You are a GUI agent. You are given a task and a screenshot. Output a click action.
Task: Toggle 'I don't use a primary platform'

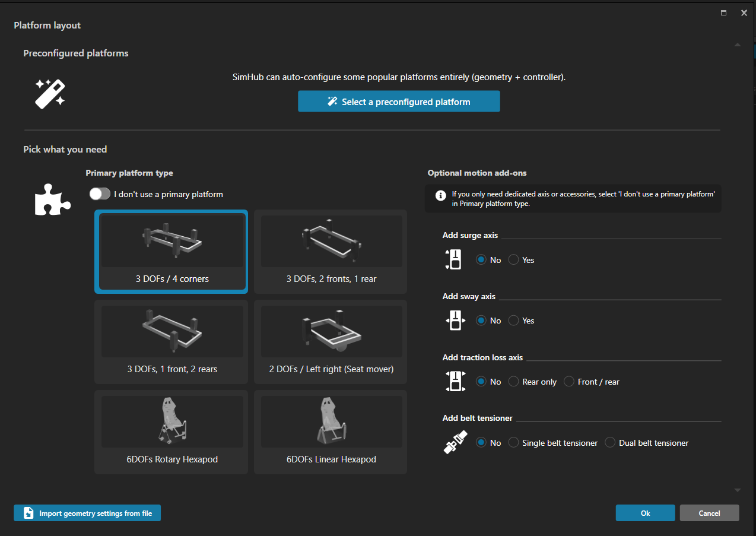[x=100, y=194]
